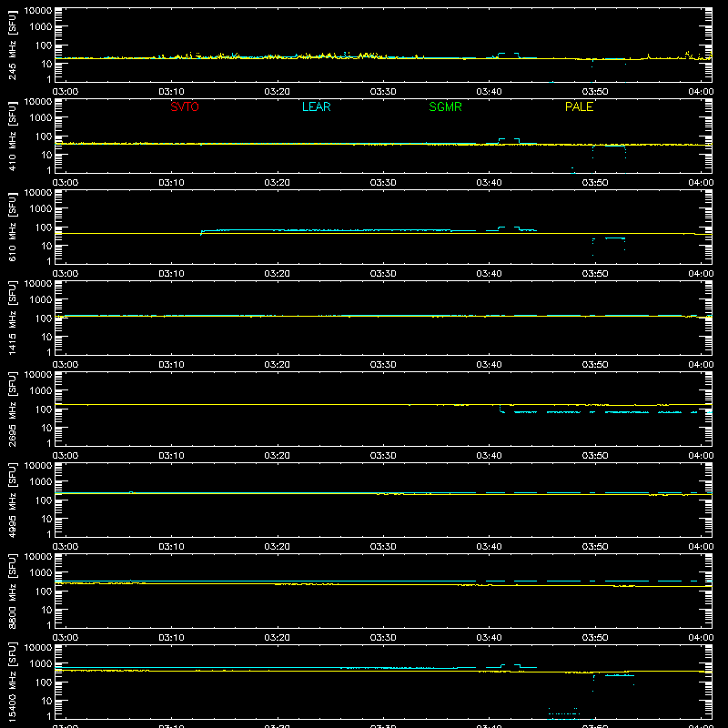Click the 1000 tick label on 4995 MHz axis

tap(41, 482)
